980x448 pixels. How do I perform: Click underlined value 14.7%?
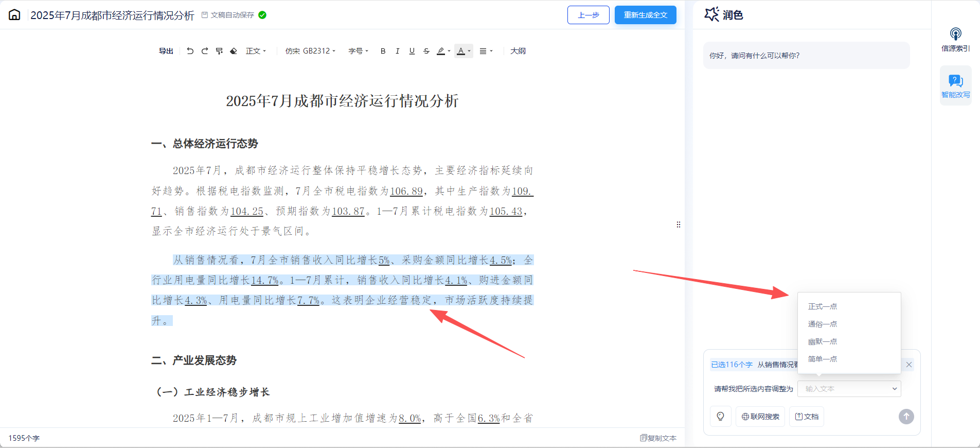point(264,280)
